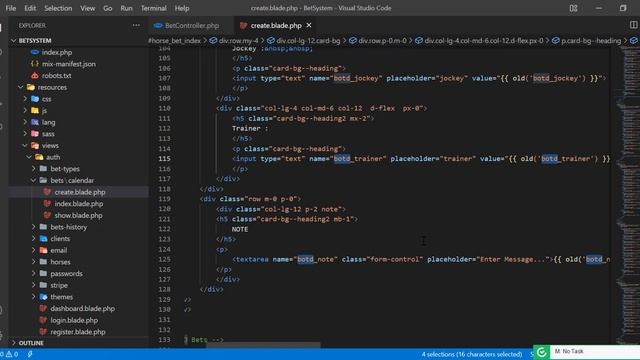Open dashboard.blade.php file

click(x=82, y=309)
